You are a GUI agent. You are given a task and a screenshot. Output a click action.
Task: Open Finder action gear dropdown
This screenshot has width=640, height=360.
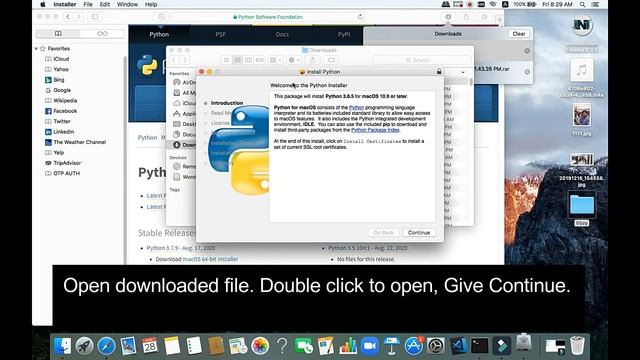pos(294,60)
